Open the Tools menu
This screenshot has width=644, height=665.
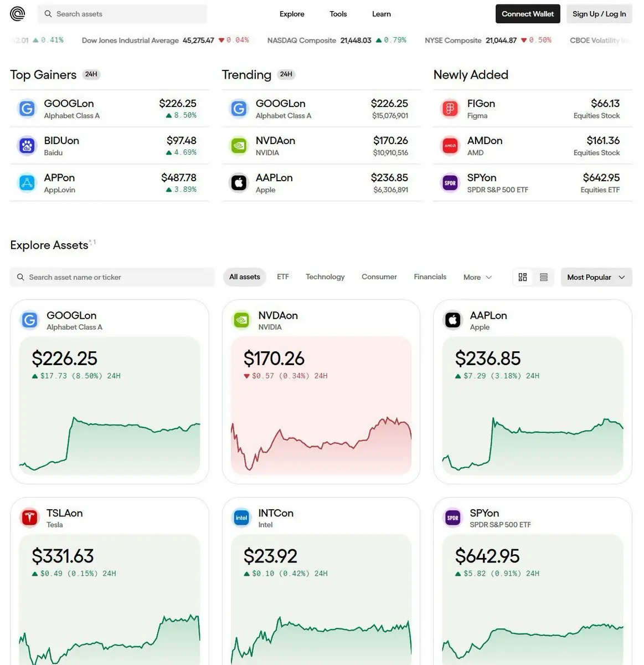[x=338, y=14]
